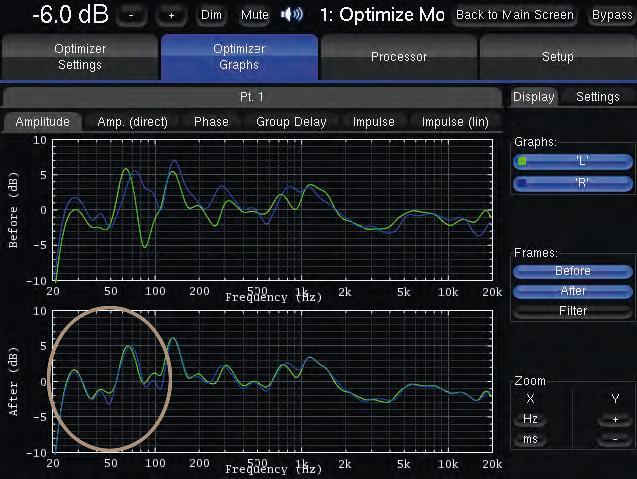Toggle the Dim button
The width and height of the screenshot is (637, 479).
(x=211, y=16)
